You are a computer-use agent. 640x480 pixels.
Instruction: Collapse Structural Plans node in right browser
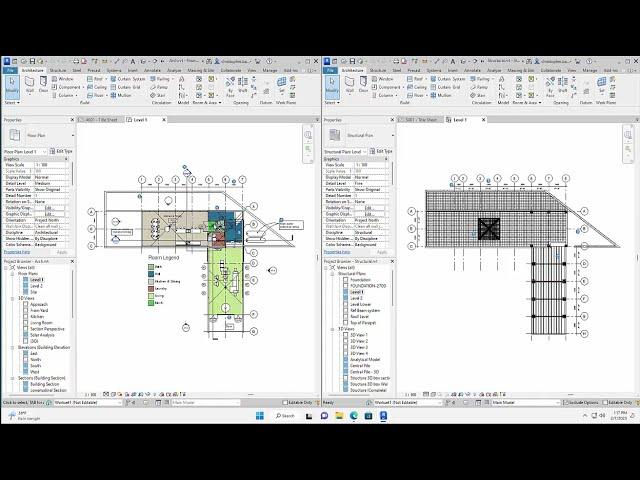[332, 273]
